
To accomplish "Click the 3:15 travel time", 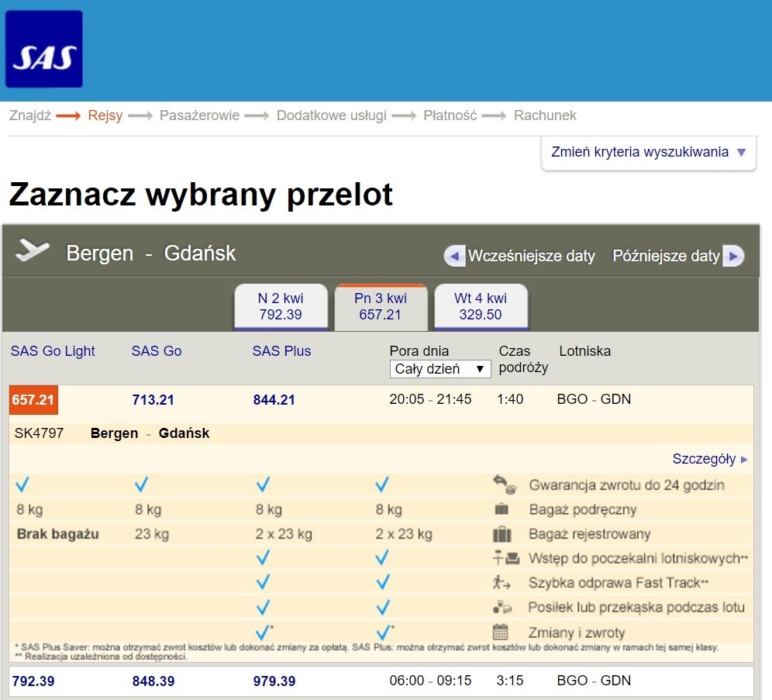I will pos(510,681).
